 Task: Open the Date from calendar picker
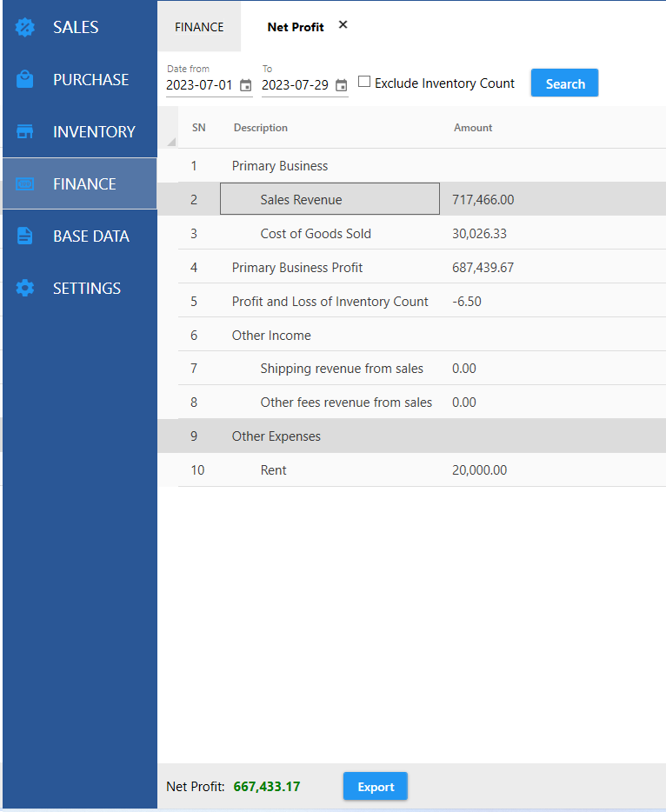click(245, 85)
